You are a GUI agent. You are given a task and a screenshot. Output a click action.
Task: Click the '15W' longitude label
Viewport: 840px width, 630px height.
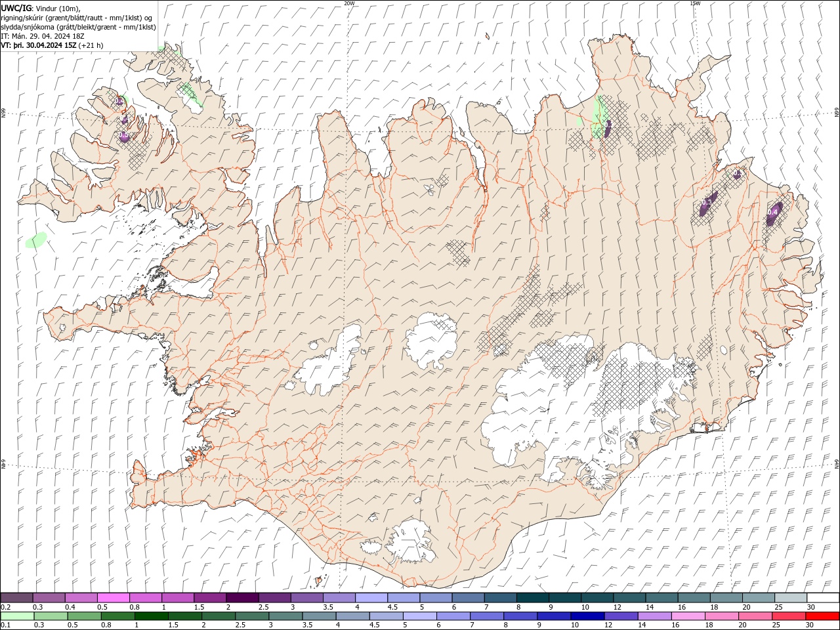(x=695, y=3)
